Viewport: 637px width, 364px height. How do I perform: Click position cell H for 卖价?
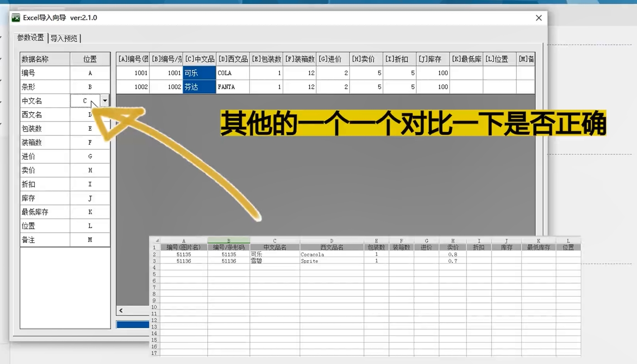(90, 170)
